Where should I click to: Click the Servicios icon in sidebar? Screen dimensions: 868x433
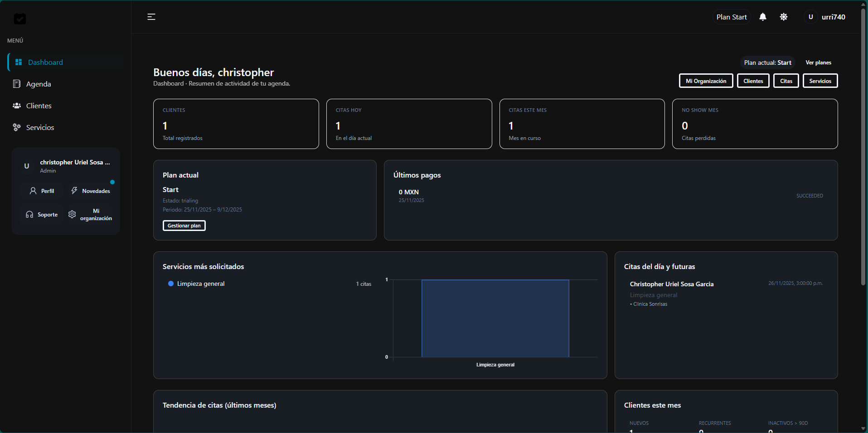tap(17, 127)
